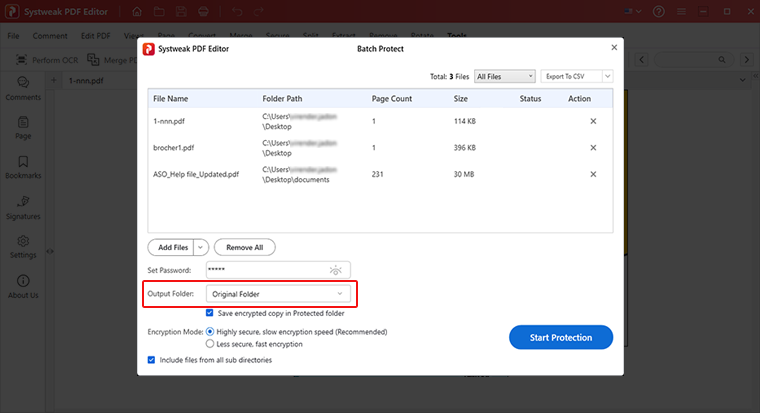Screen dimensions: 760x413
Task: Toggle Save encrypted copy in Protected folder
Action: coord(209,313)
